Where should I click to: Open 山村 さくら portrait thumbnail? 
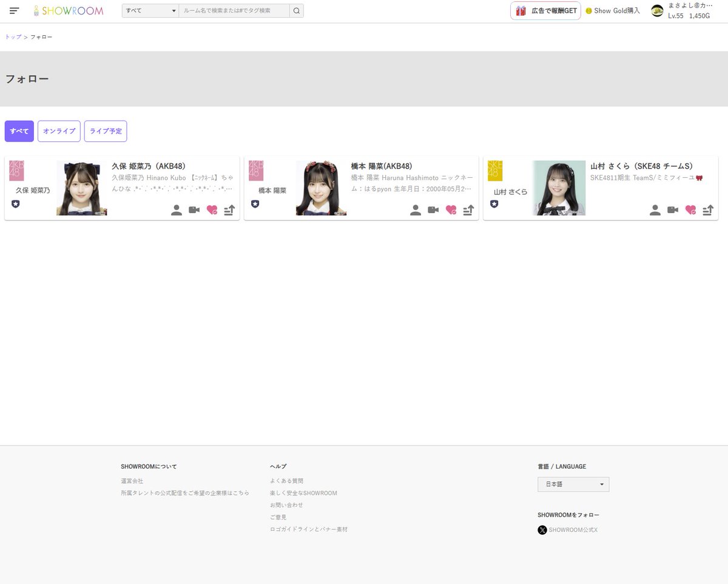[559, 188]
